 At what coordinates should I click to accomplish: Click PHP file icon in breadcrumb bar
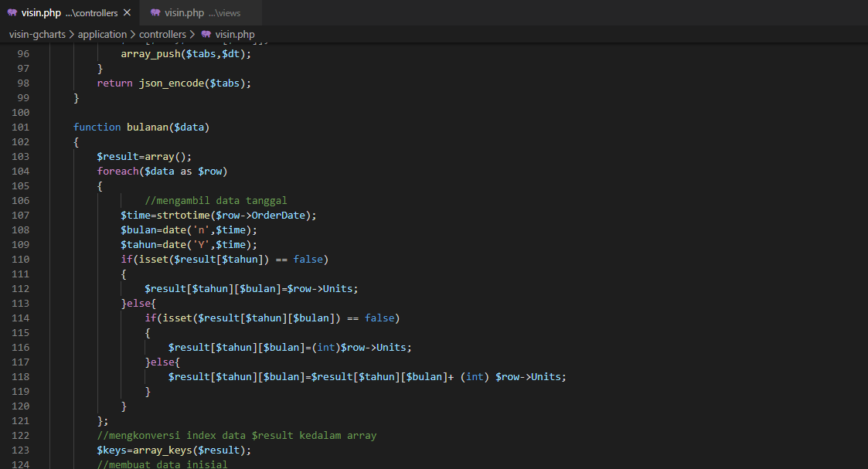click(206, 34)
